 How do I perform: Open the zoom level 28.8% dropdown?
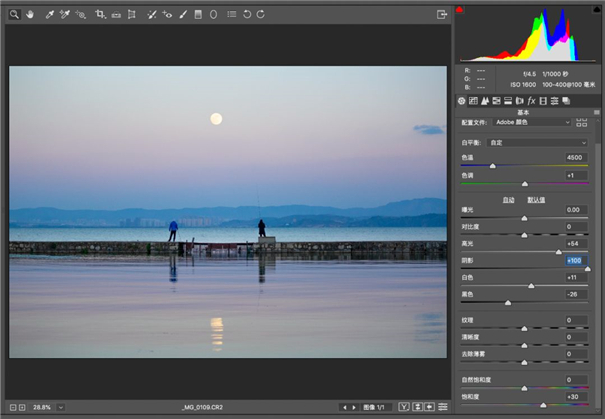click(60, 407)
